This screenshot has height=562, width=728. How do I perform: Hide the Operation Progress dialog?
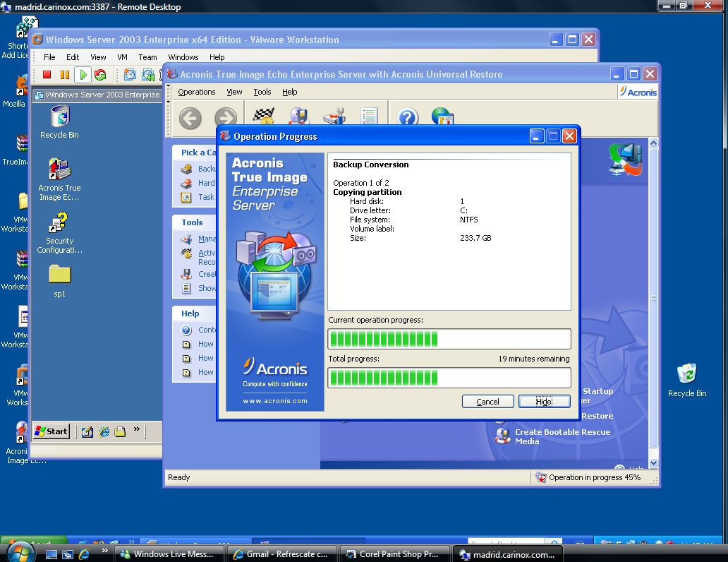pos(544,401)
